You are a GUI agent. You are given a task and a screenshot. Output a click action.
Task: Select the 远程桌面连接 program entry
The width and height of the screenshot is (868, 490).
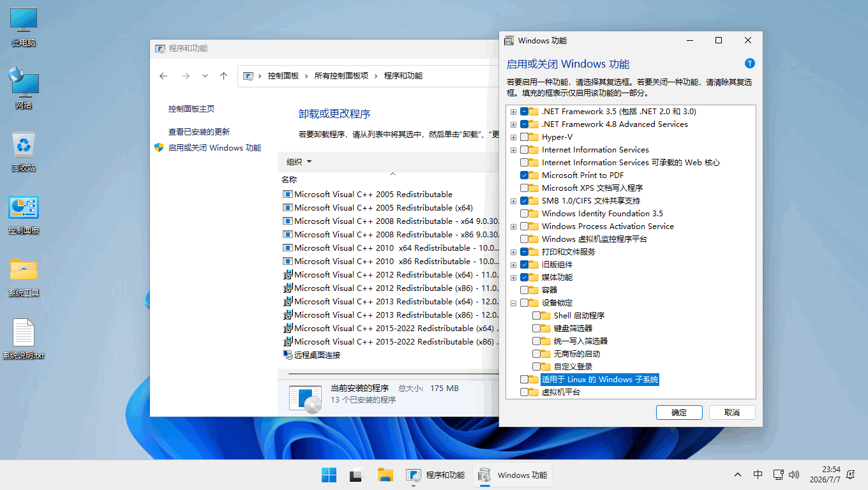(311, 355)
